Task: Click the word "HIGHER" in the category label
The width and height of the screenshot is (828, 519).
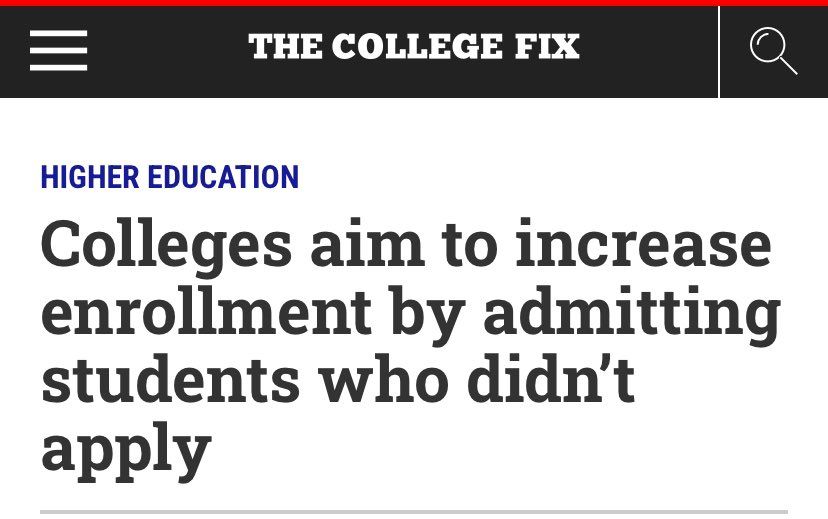Action: pyautogui.click(x=90, y=178)
